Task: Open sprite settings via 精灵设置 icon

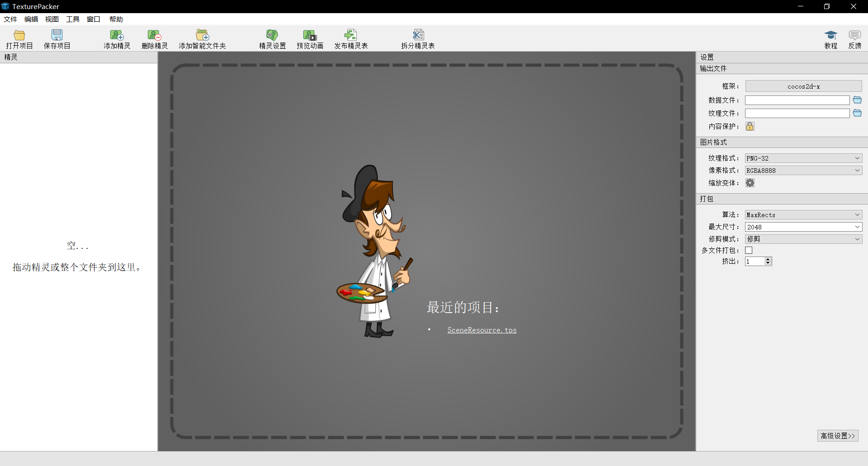Action: 272,38
